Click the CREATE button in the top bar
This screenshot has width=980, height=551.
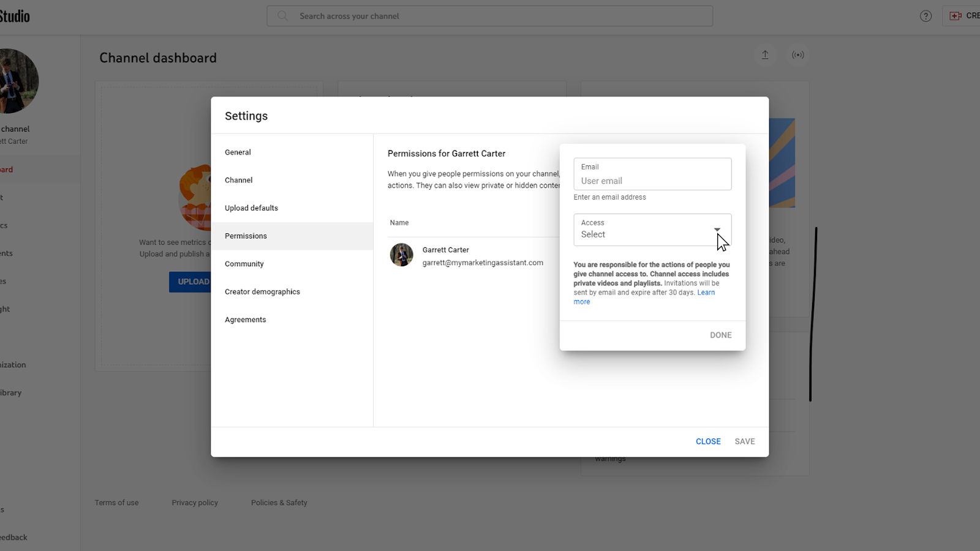point(965,16)
